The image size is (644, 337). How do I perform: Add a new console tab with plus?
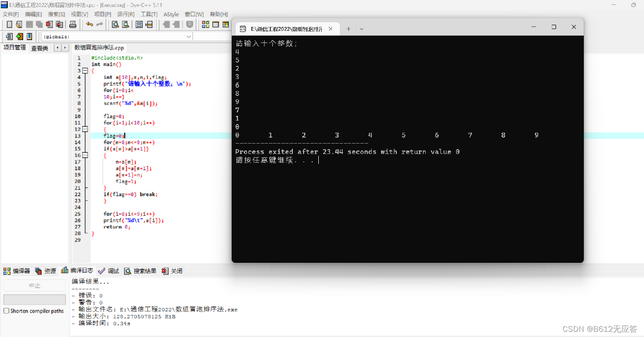[x=349, y=29]
